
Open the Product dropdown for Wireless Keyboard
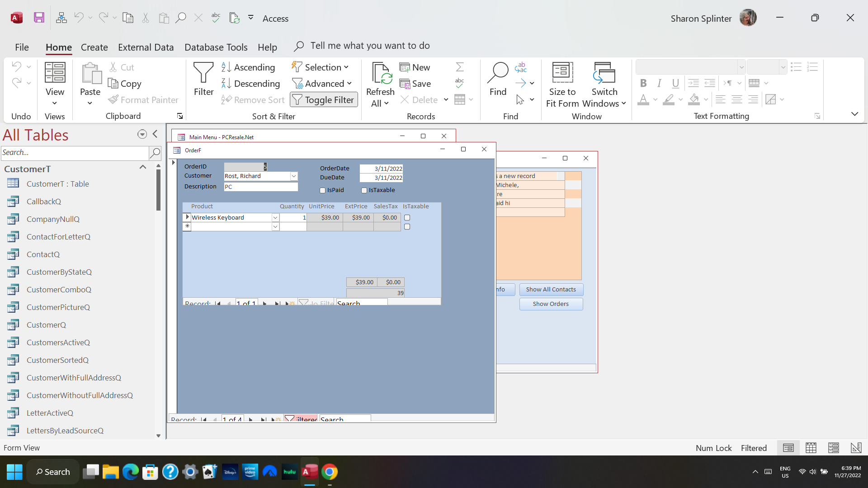(x=275, y=217)
